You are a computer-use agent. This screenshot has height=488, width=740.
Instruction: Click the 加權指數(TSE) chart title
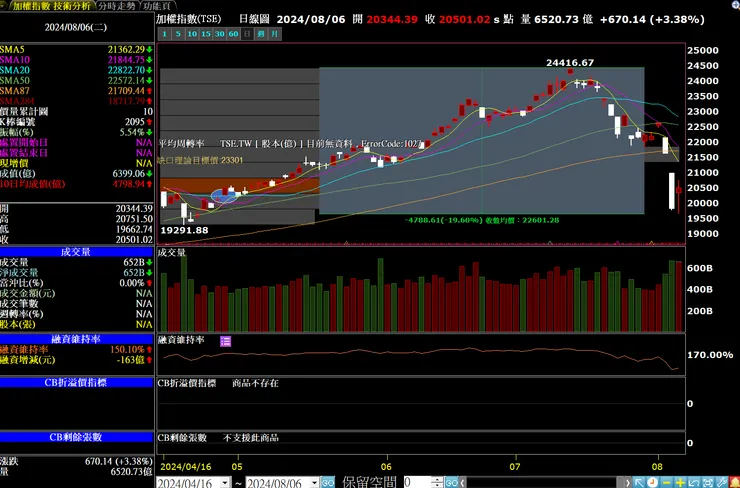click(x=189, y=19)
